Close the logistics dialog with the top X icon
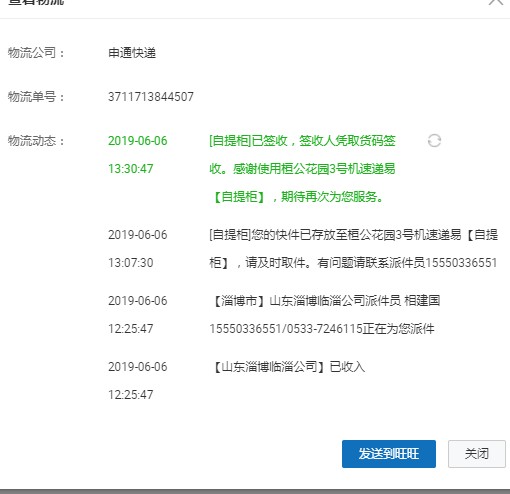Image resolution: width=510 pixels, height=494 pixels. pyautogui.click(x=496, y=2)
